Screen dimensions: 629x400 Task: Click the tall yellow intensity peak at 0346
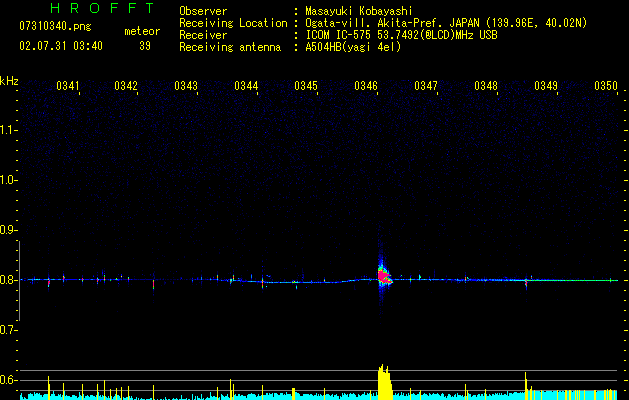point(384,382)
